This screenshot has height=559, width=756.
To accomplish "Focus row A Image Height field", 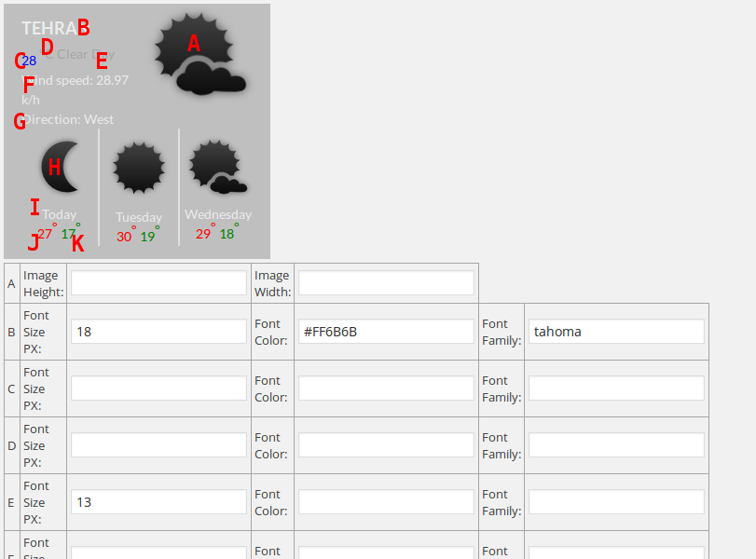I will (x=158, y=283).
